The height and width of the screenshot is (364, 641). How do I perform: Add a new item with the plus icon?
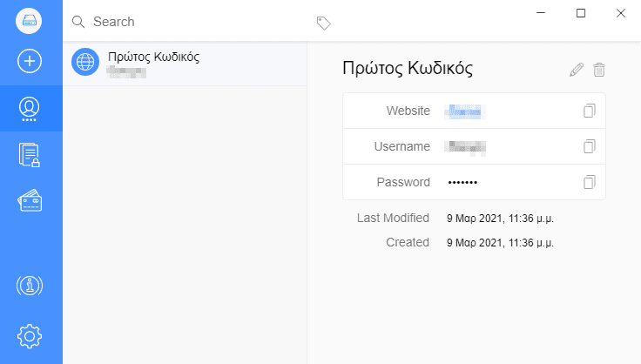(x=30, y=61)
